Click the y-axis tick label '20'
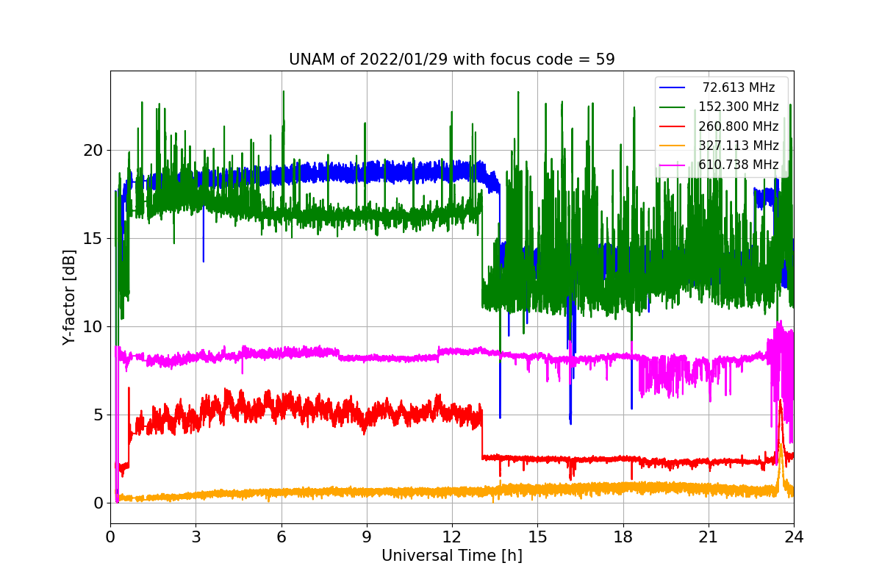The width and height of the screenshot is (882, 588). coord(94,151)
